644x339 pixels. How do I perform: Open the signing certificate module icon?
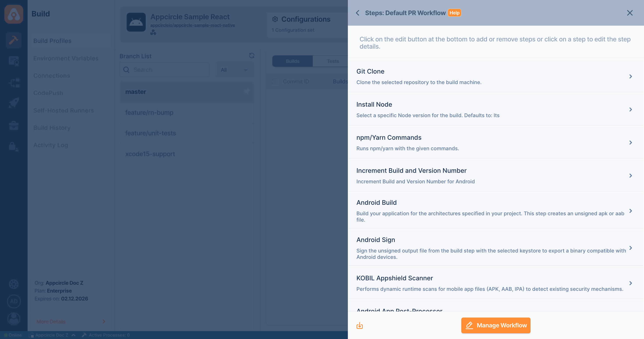coord(14,61)
